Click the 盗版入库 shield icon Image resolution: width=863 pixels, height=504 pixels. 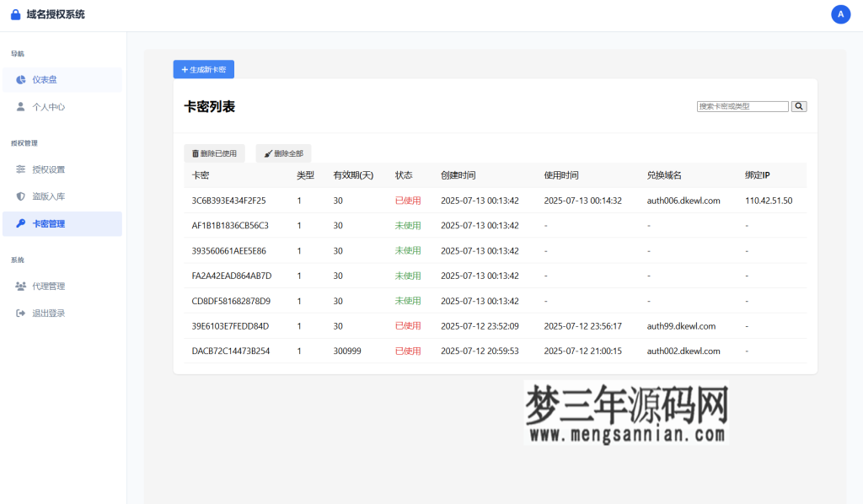tap(20, 196)
